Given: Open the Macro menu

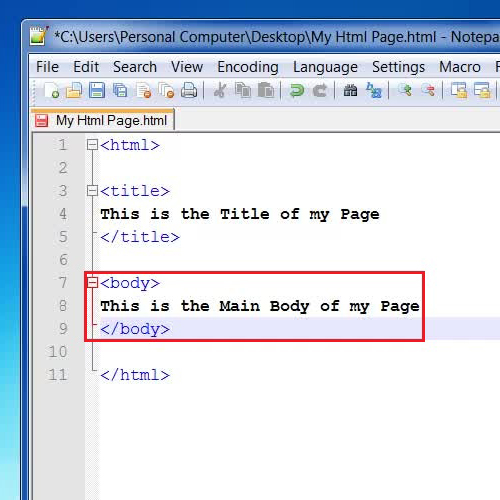Looking at the screenshot, I should click(x=460, y=67).
